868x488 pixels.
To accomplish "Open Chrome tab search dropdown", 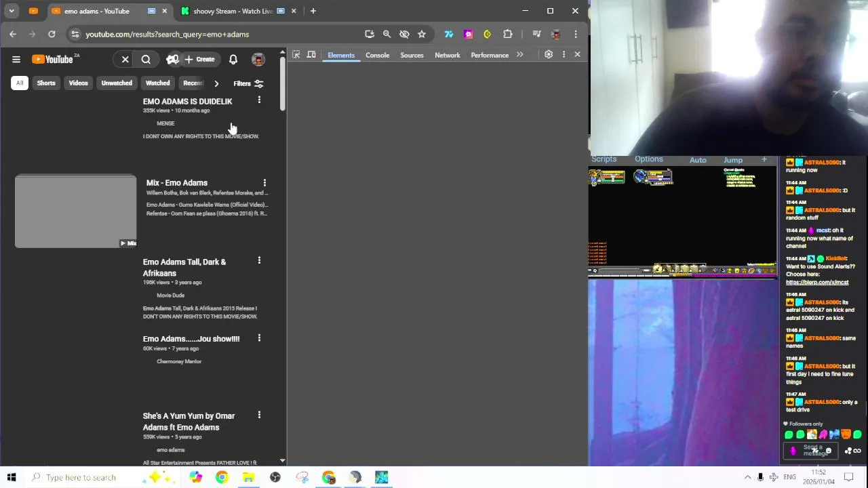I will (x=12, y=11).
